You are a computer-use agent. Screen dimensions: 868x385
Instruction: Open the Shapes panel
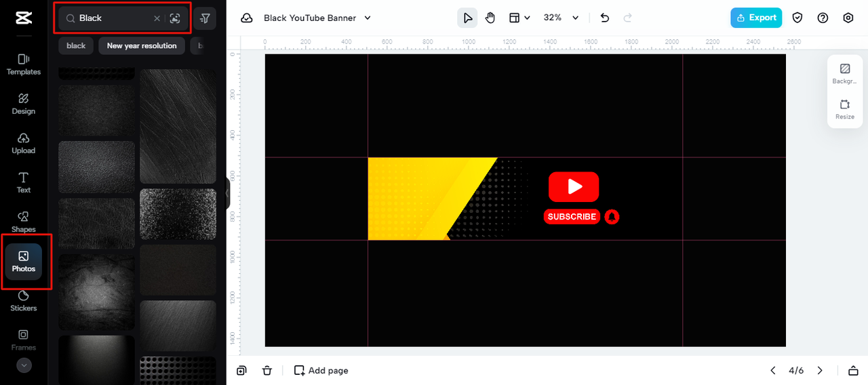click(24, 222)
